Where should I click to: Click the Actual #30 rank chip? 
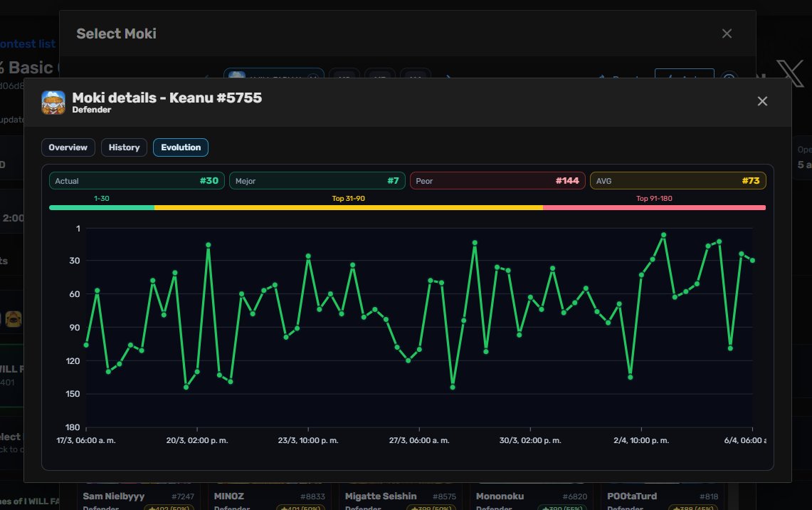coord(137,181)
